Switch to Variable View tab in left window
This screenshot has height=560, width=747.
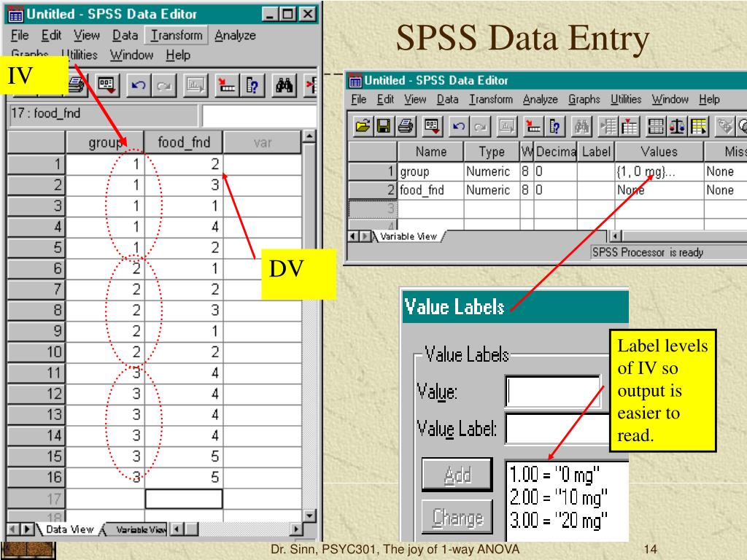coord(140,529)
